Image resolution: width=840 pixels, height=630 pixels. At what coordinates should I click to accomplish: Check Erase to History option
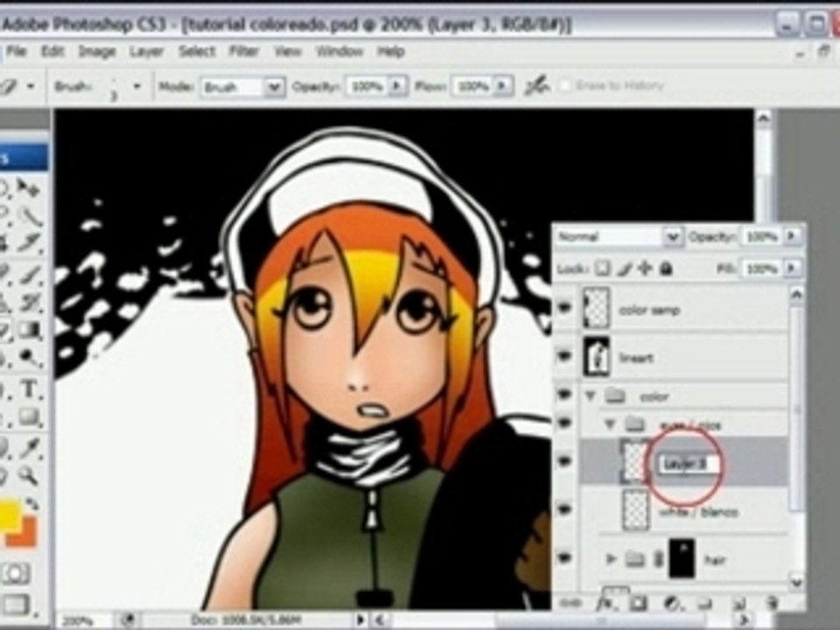click(564, 86)
